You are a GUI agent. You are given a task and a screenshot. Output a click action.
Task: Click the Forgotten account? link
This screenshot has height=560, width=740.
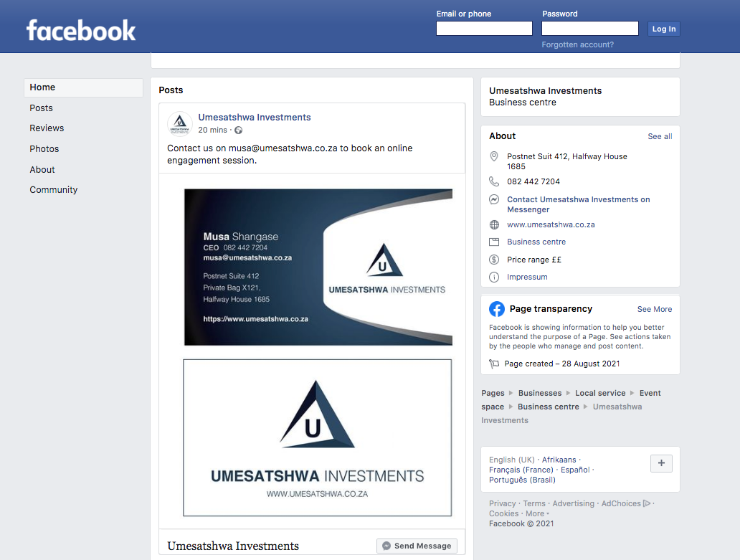[578, 45]
